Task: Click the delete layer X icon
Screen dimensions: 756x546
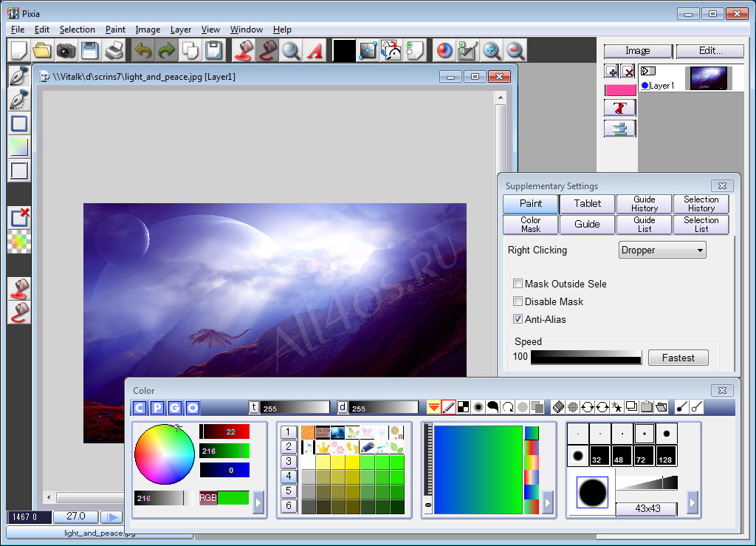Action: 628,72
